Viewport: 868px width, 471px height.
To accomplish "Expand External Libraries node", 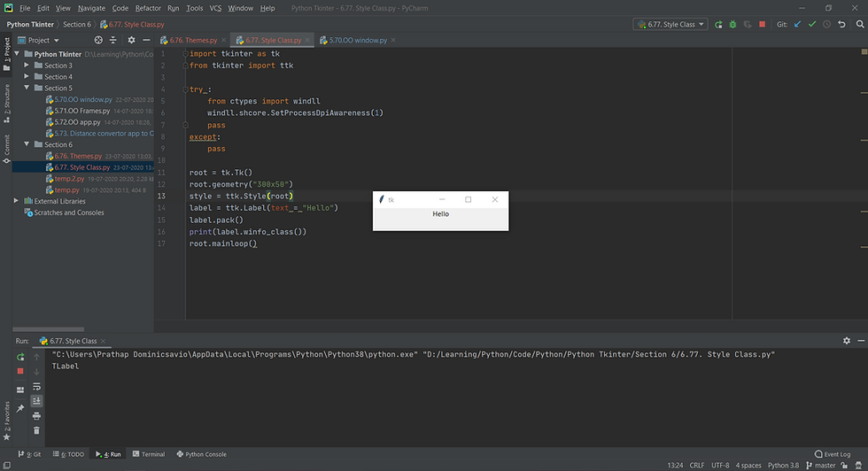I will click(16, 201).
